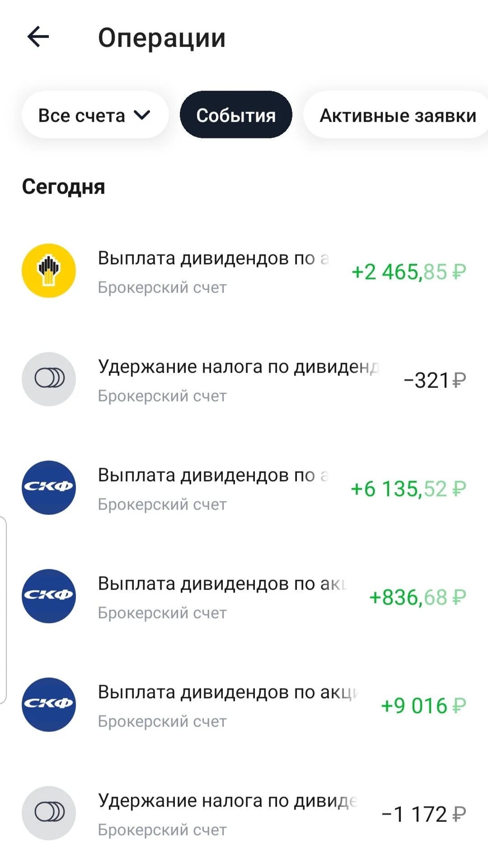Tap the Сегодня section header

click(x=64, y=187)
